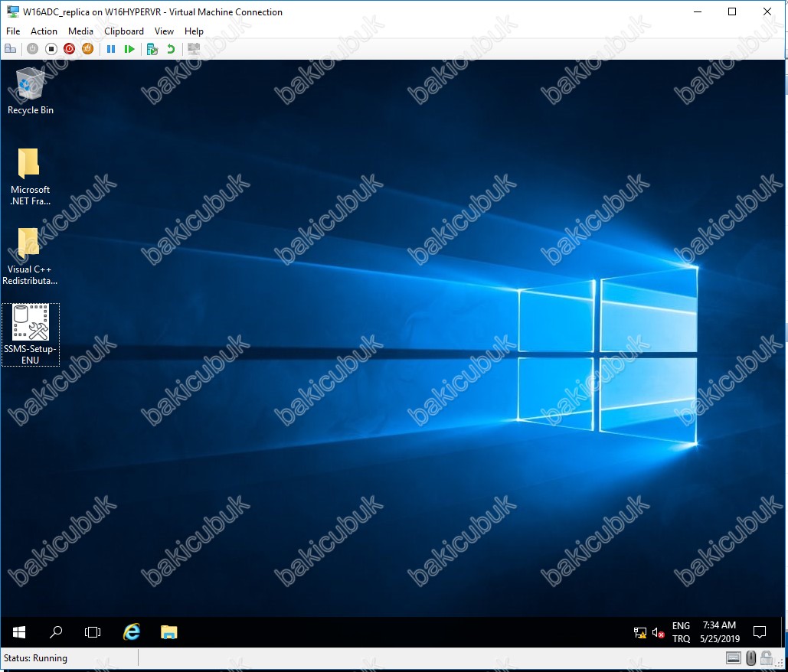
Task: Open the guest Windows Start menu
Action: click(x=19, y=632)
